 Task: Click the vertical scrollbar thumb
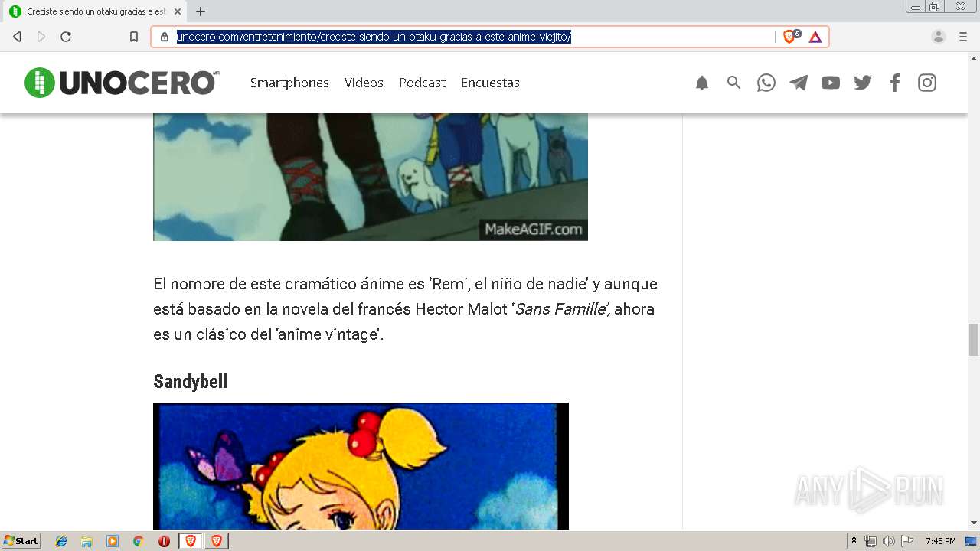[973, 340]
